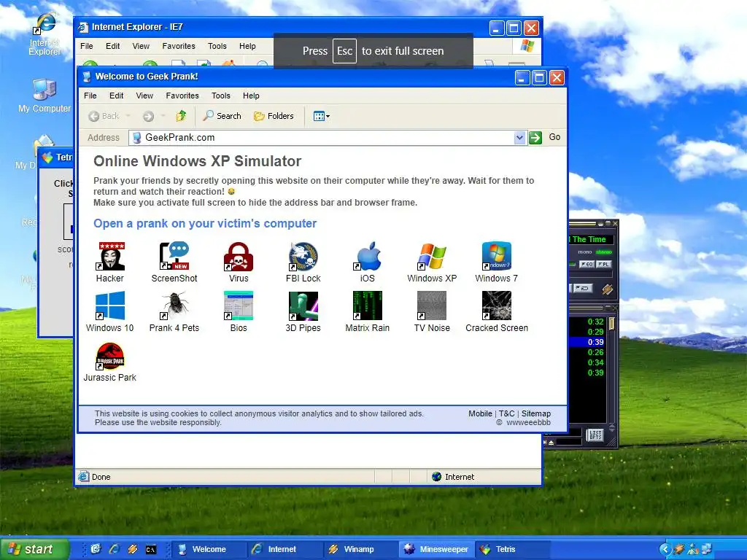Click the command prompt quick launch icon

click(151, 550)
